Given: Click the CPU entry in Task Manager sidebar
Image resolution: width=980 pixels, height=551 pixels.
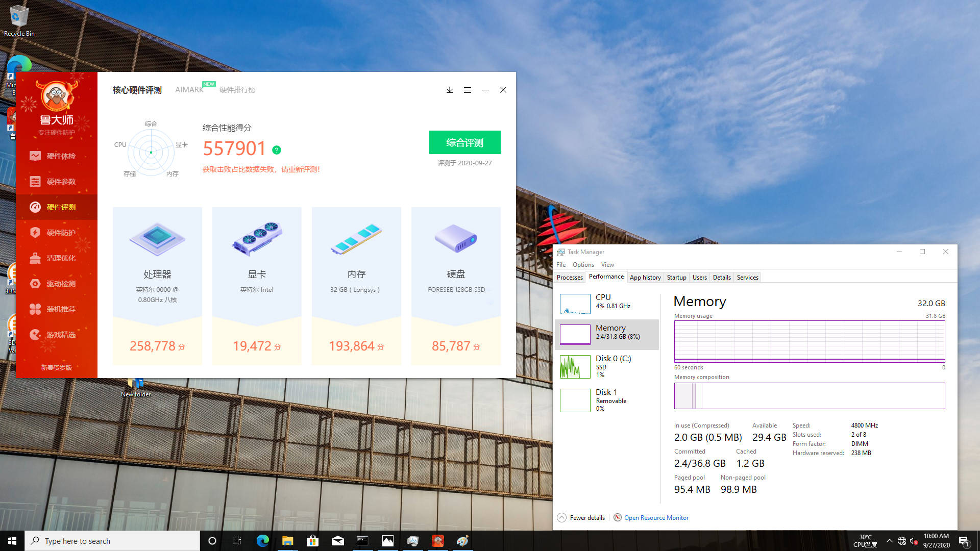Looking at the screenshot, I should point(606,303).
